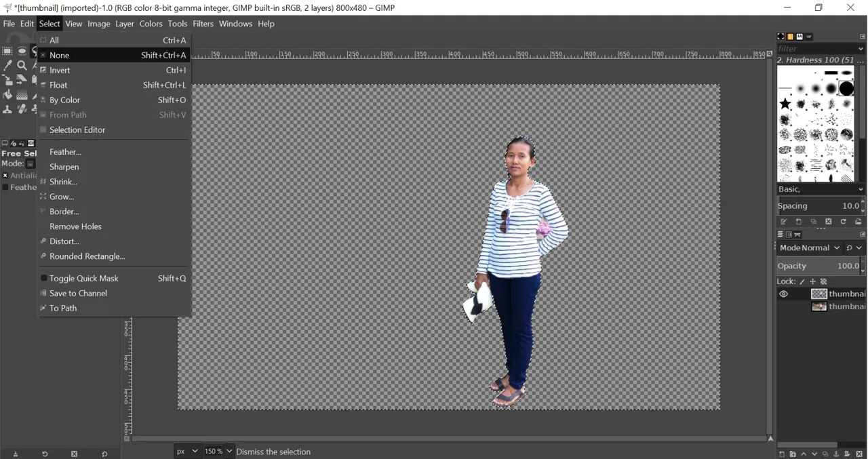Viewport: 868px width, 459px height.
Task: Create a new layer group
Action: 793,454
